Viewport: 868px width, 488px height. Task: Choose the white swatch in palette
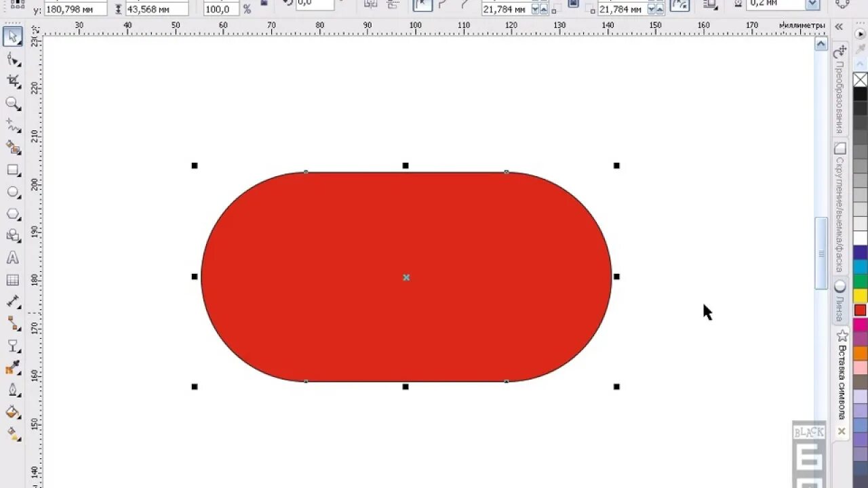[860, 238]
